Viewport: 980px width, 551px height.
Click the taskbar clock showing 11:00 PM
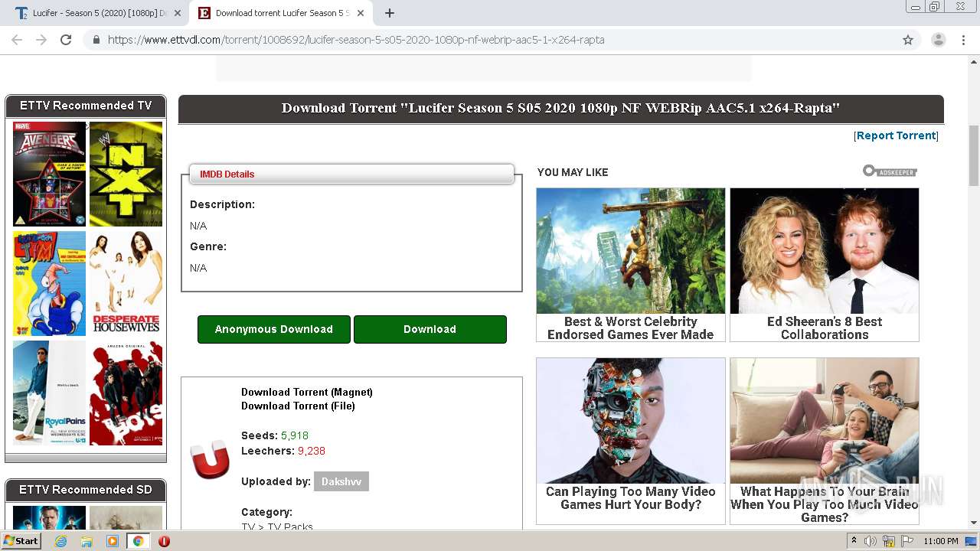(x=941, y=541)
